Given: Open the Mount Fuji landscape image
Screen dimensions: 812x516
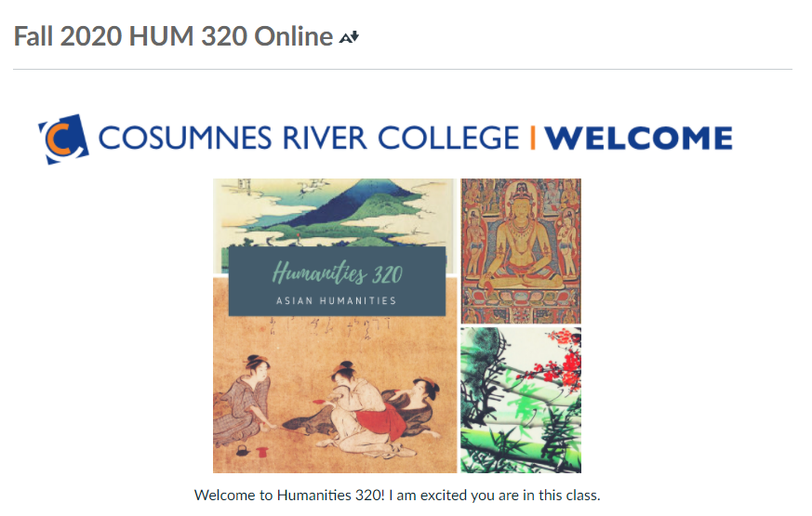Looking at the screenshot, I should [x=334, y=213].
